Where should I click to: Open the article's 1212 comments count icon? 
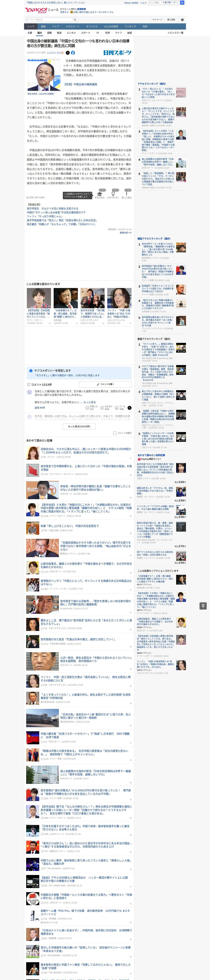click(52, 53)
